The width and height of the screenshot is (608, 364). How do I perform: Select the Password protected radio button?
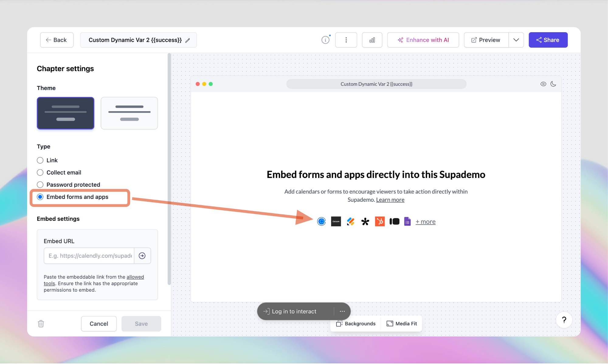(40, 184)
